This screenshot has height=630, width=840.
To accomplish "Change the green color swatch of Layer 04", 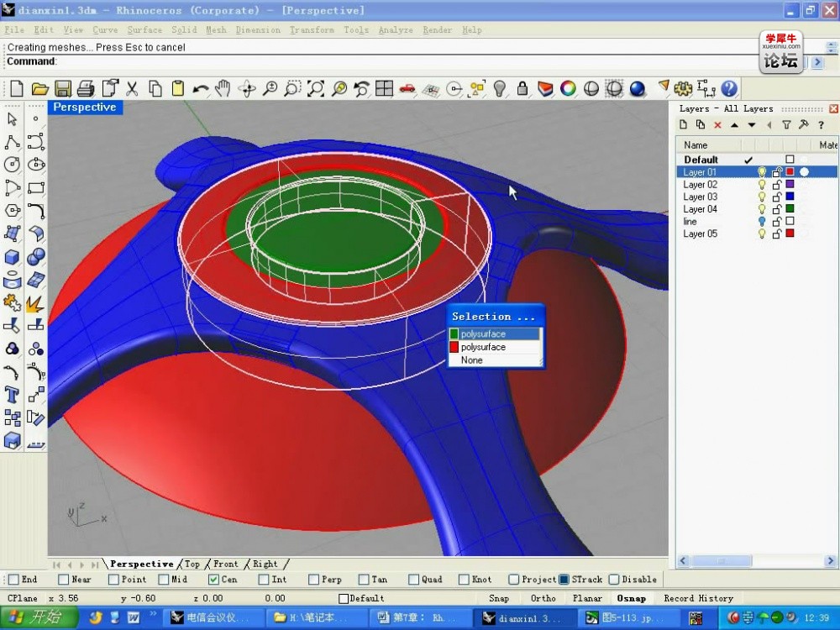I will [790, 209].
